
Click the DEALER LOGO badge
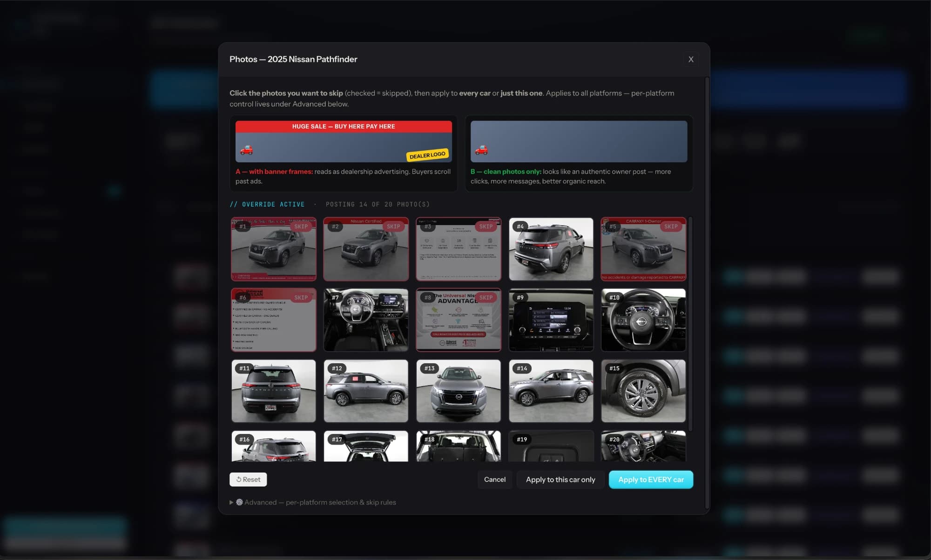pos(427,155)
